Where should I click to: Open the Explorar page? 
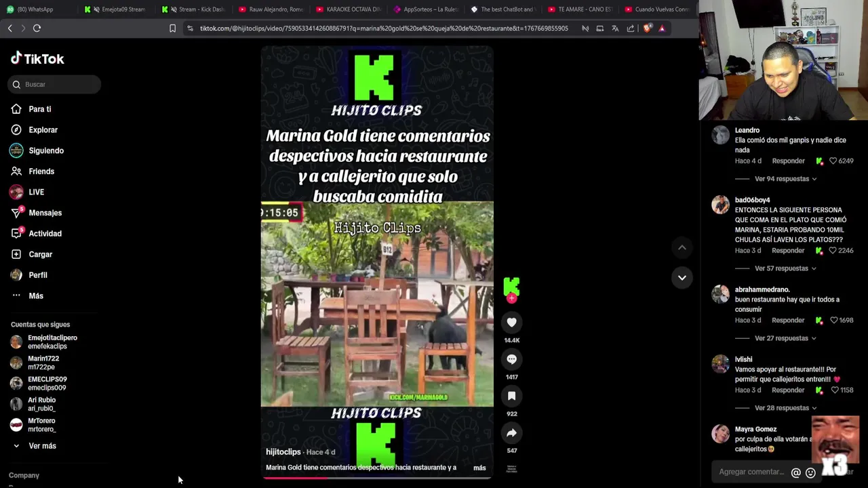34,129
